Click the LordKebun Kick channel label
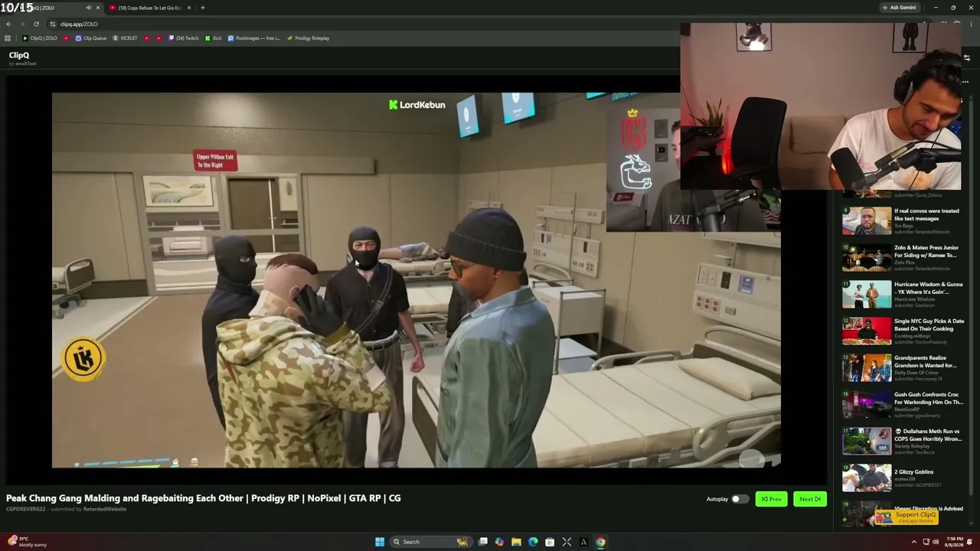The height and width of the screenshot is (551, 980). tap(416, 105)
